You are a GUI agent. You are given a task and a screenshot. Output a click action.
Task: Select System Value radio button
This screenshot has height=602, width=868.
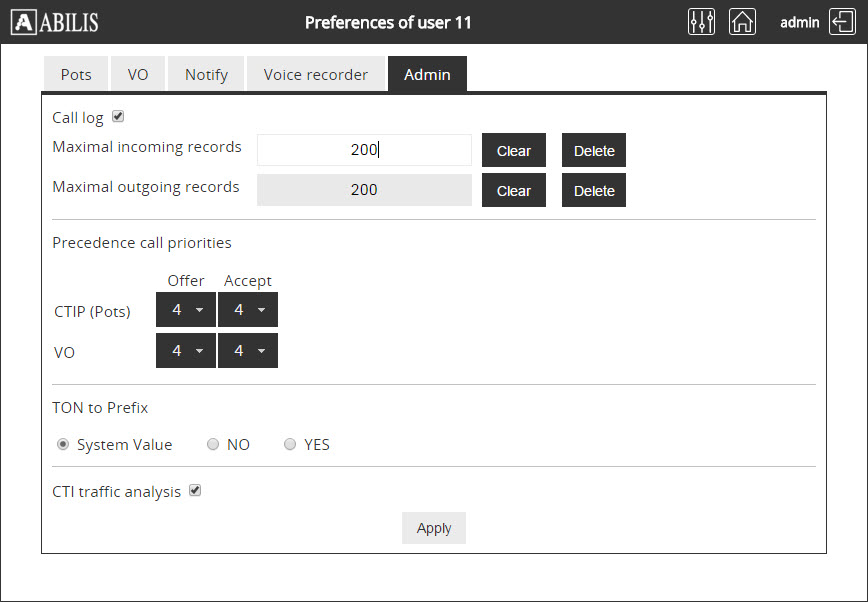click(x=63, y=445)
